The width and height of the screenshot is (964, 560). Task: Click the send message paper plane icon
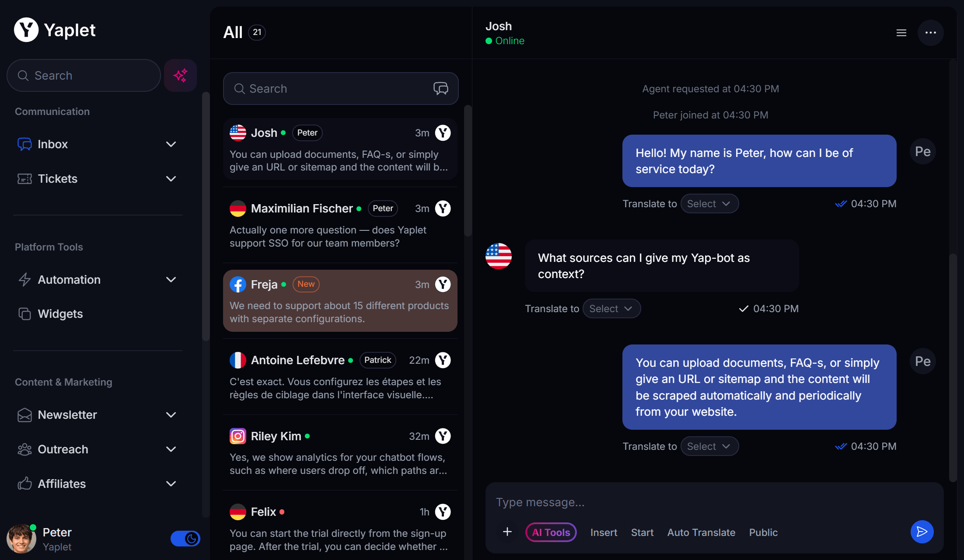coord(922,532)
